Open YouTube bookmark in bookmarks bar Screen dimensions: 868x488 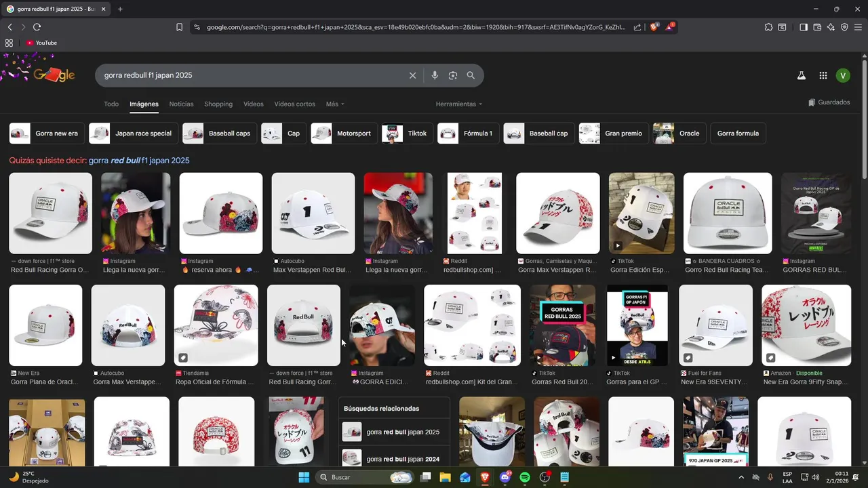(x=41, y=43)
